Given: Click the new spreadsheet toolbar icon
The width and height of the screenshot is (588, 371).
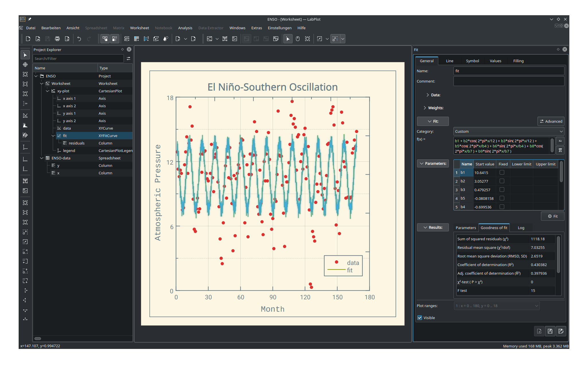Looking at the screenshot, I should [x=137, y=39].
